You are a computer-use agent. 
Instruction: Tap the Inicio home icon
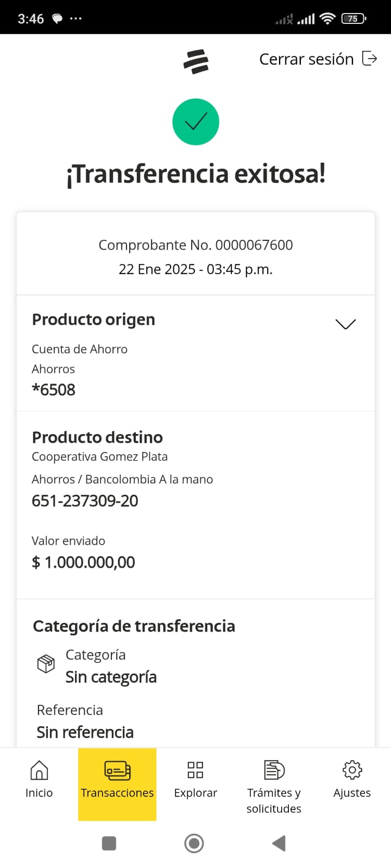pyautogui.click(x=39, y=770)
